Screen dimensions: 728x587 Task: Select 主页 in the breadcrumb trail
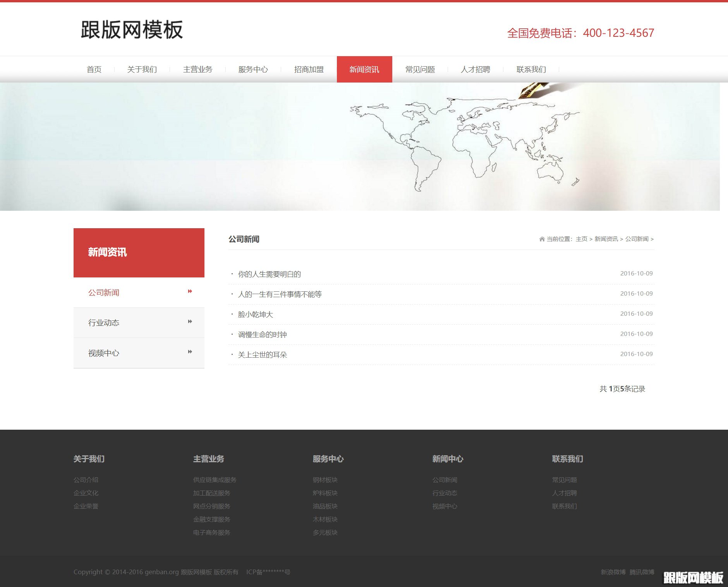(581, 239)
